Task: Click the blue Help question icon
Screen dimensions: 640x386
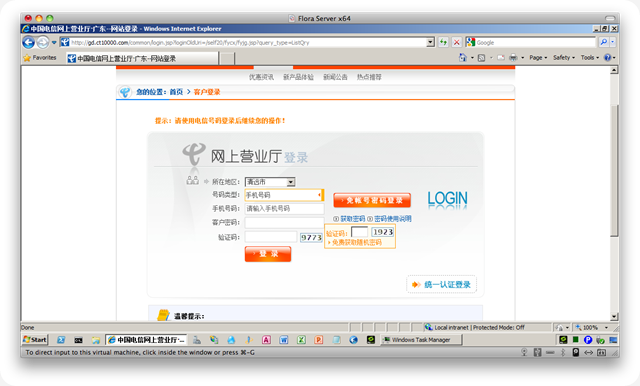Action: 608,58
